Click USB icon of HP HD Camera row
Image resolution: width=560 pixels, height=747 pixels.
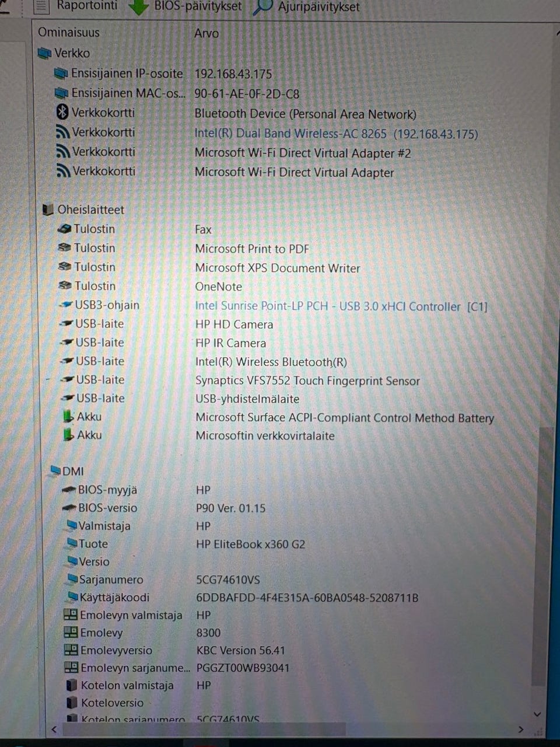67,323
